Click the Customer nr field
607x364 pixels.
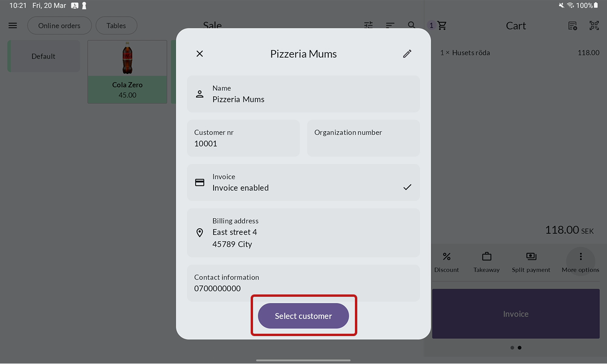click(x=243, y=138)
